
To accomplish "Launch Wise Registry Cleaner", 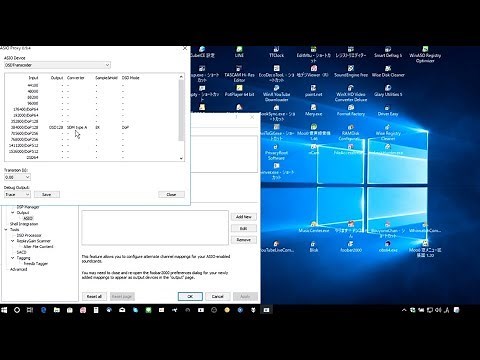I will [x=388, y=132].
